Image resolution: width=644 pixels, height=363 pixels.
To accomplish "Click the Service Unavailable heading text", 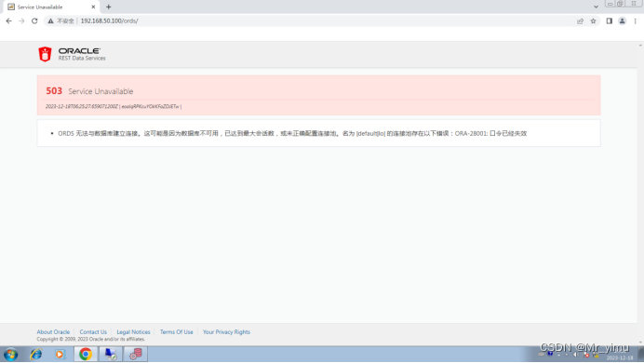I will [101, 91].
